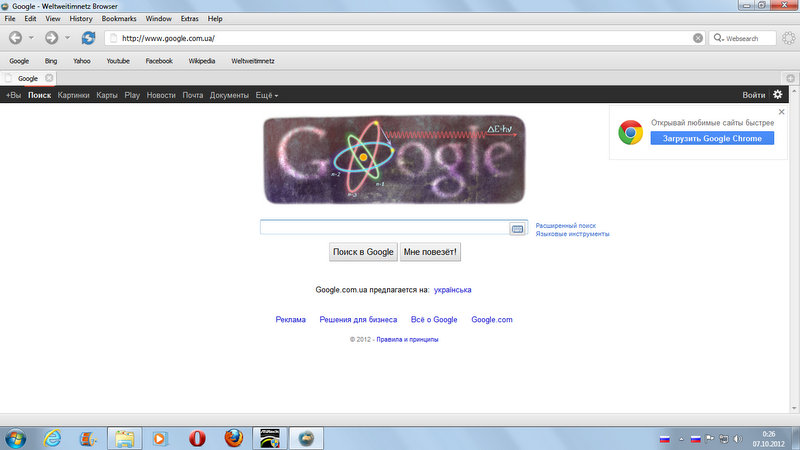Screen dimensions: 800x450
Task: Go back with the browser back arrow
Action: 15,38
